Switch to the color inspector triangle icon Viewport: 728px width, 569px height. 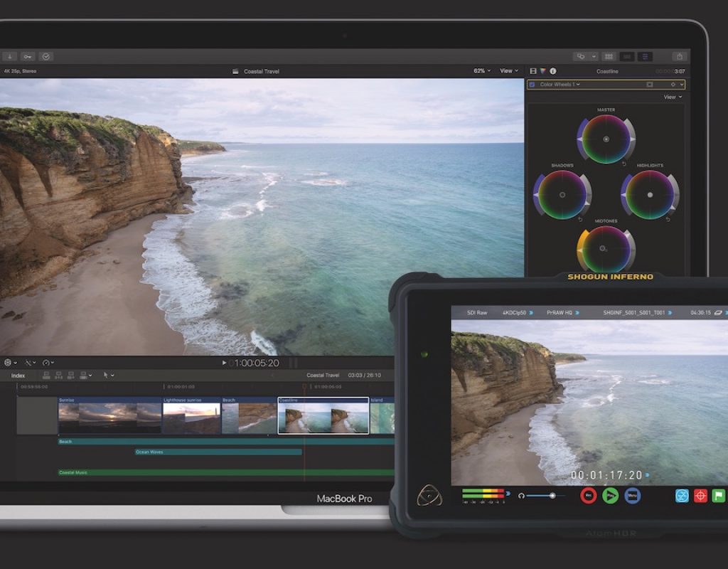[542, 71]
